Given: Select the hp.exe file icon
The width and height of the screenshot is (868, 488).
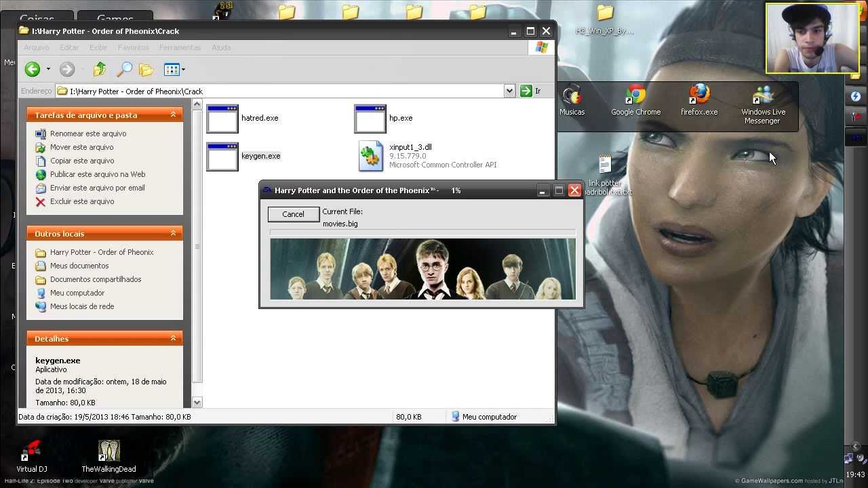Looking at the screenshot, I should 370,119.
